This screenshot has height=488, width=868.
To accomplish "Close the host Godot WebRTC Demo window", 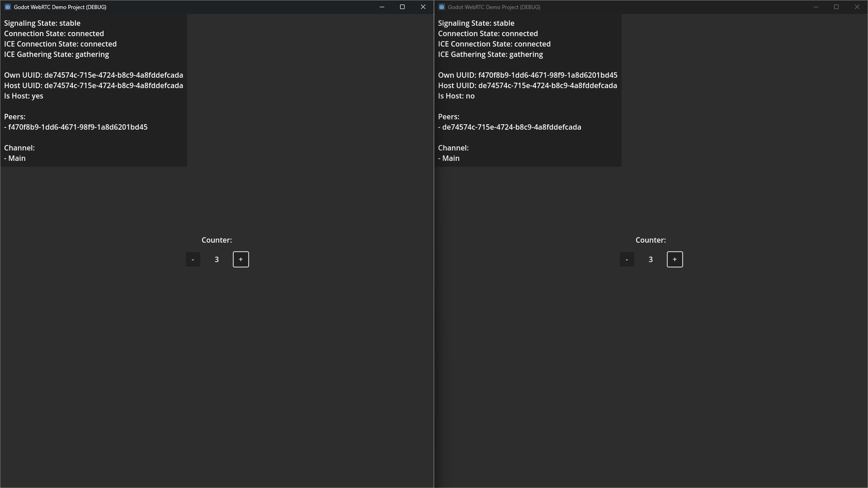I will (423, 7).
